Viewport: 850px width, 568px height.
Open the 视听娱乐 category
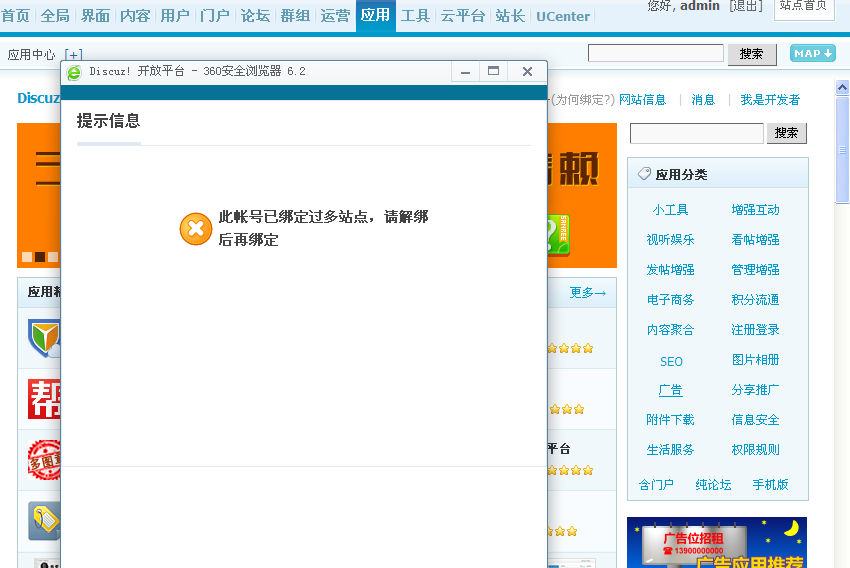click(671, 240)
